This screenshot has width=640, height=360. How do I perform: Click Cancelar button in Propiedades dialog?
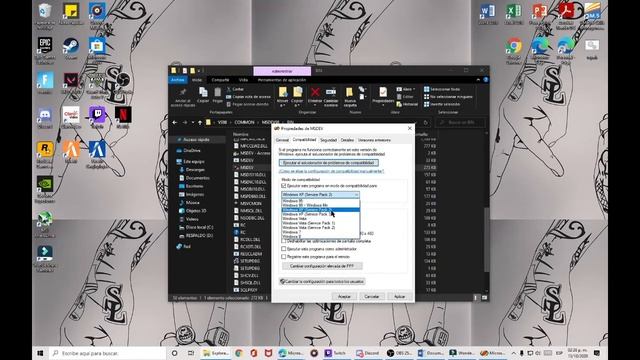coord(371,296)
